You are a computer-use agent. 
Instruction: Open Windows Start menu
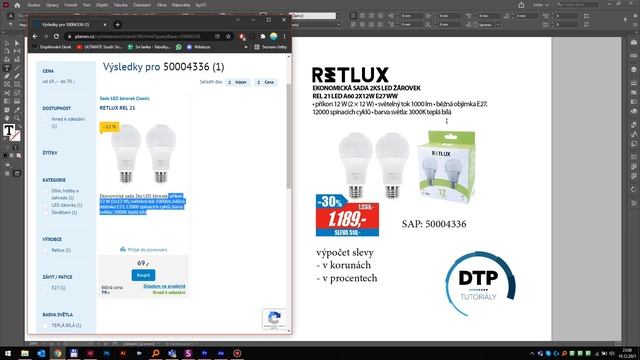pyautogui.click(x=8, y=353)
